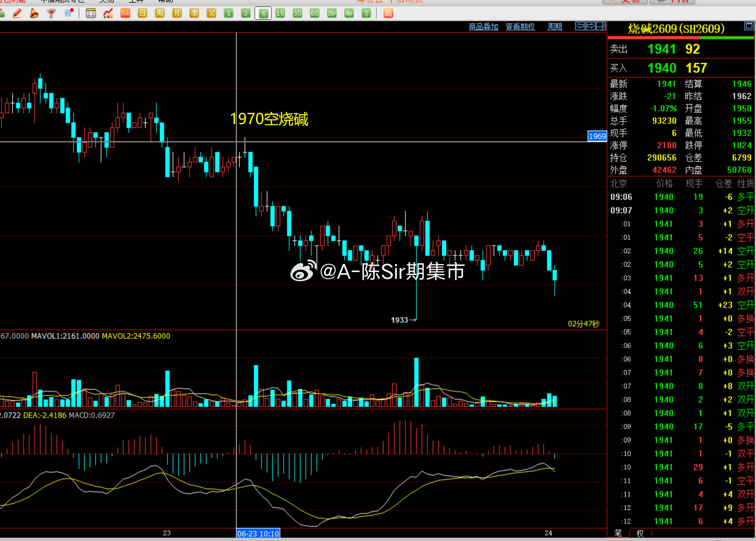Switch to weekly 周 chart period
Viewport: 756px width, 541px height.
pyautogui.click(x=160, y=13)
